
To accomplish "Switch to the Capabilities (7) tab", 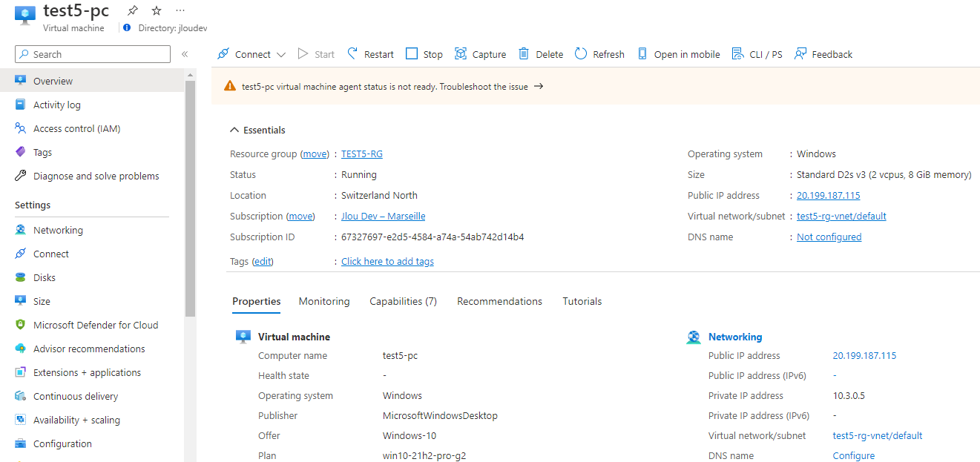I will pyautogui.click(x=404, y=301).
